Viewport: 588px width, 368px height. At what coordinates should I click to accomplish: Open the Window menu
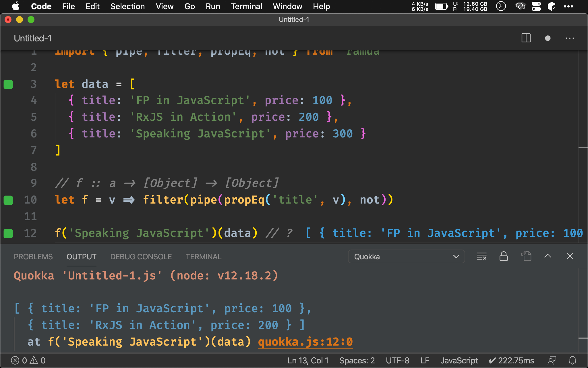(287, 6)
